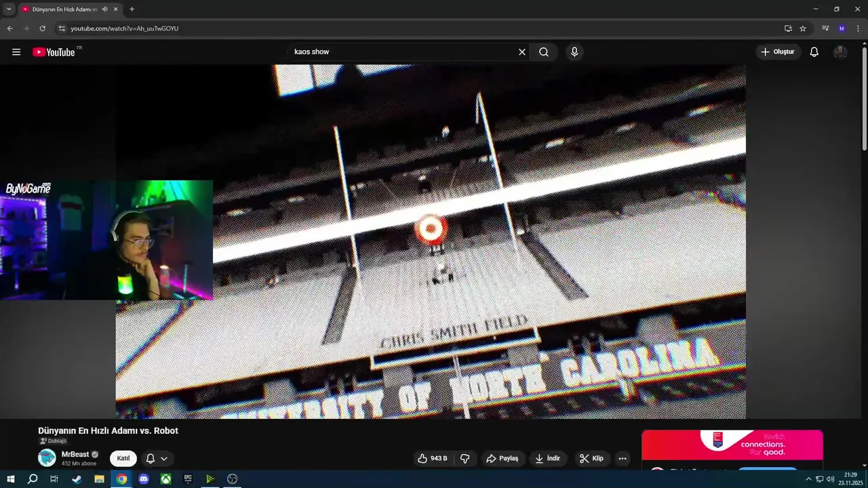Open the Xbox app from taskbar
Viewport: 868px width, 488px height.
click(165, 479)
